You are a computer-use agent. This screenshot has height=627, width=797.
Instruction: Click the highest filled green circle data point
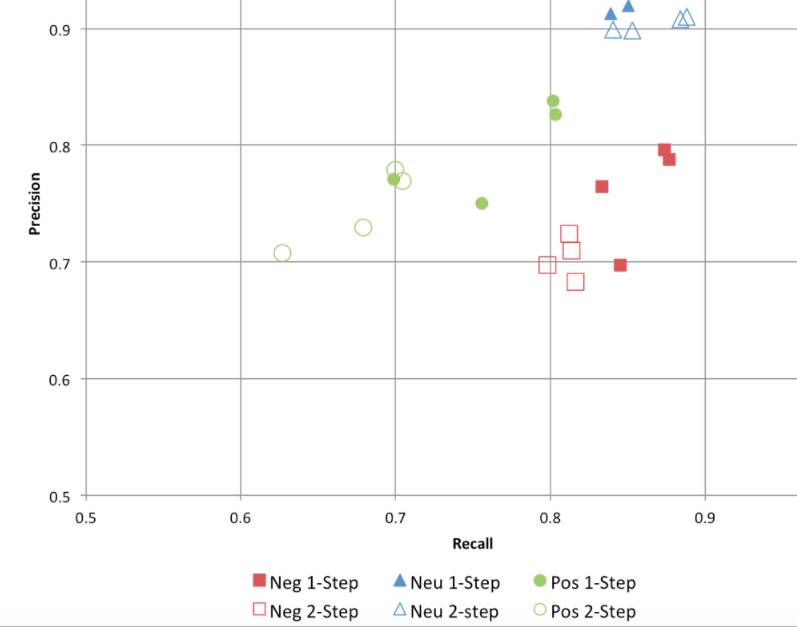(x=553, y=101)
